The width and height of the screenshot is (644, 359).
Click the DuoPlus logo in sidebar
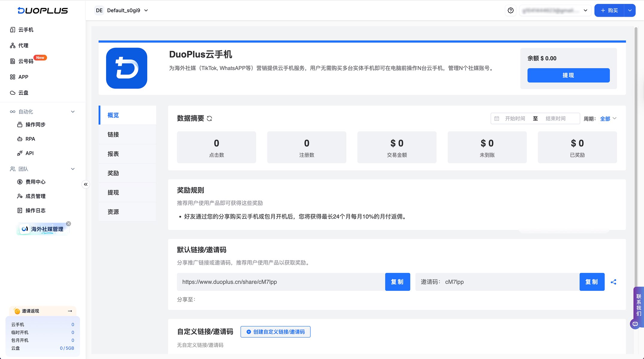tap(43, 10)
